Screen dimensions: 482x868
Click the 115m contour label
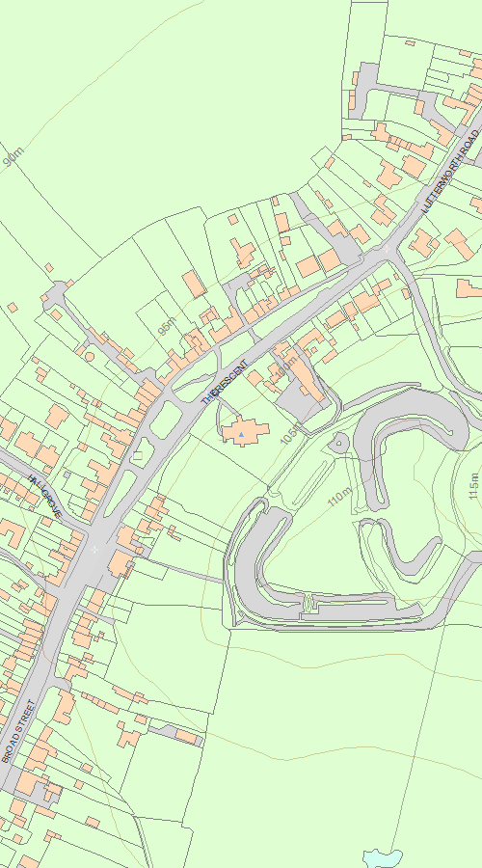(x=473, y=486)
